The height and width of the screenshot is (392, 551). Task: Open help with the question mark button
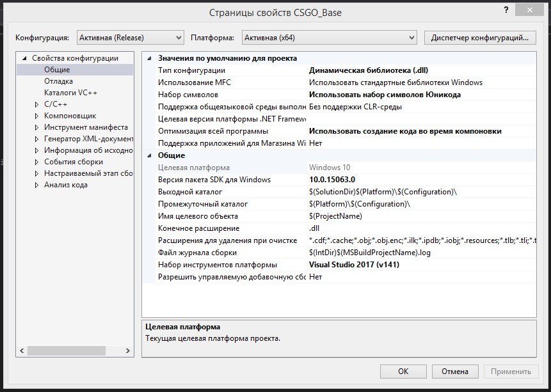tap(506, 10)
